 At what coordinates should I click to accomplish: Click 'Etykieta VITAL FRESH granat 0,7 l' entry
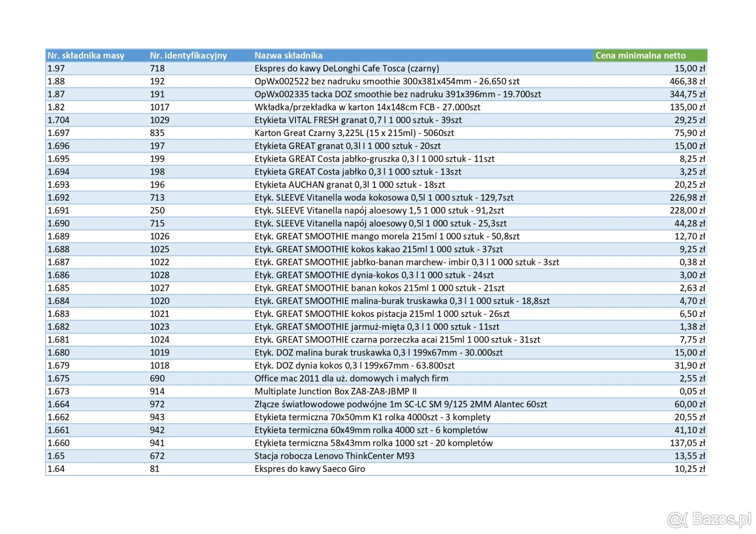(x=358, y=120)
